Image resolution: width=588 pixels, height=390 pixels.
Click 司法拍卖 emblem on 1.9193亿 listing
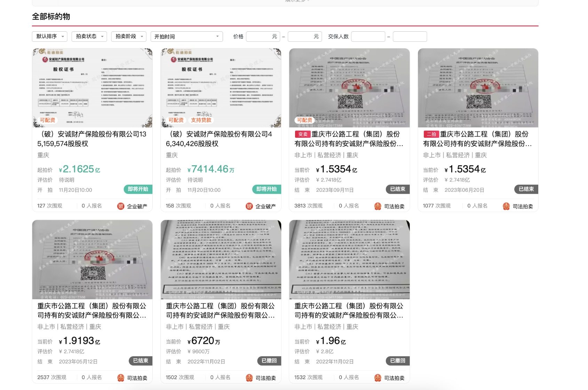click(x=121, y=378)
